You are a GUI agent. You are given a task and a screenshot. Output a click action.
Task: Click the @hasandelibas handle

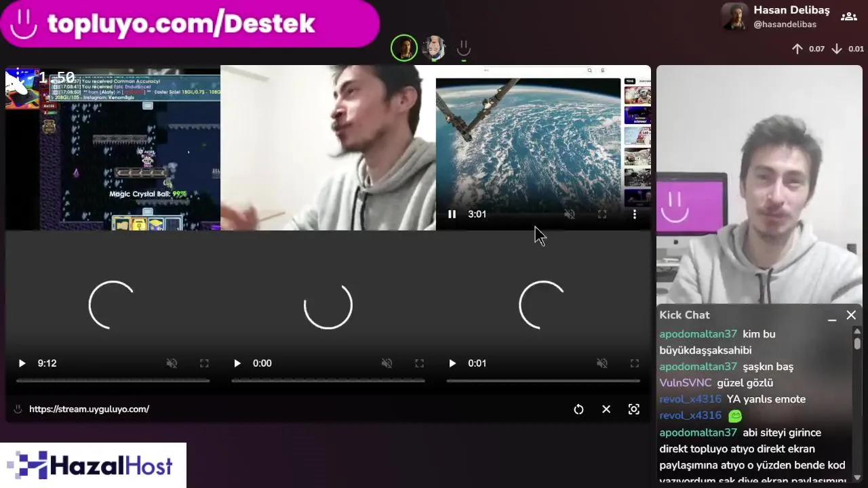(x=785, y=24)
